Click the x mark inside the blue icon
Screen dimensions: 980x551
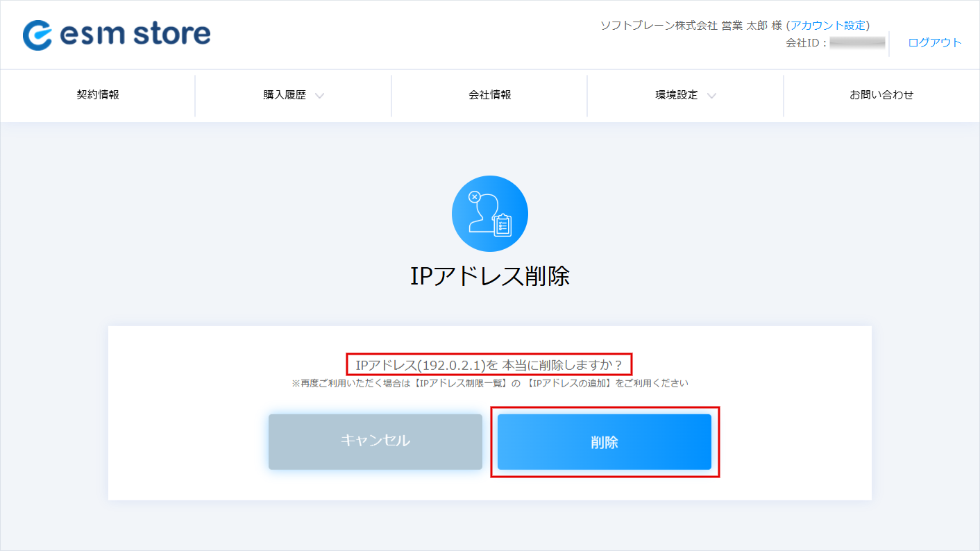click(475, 197)
